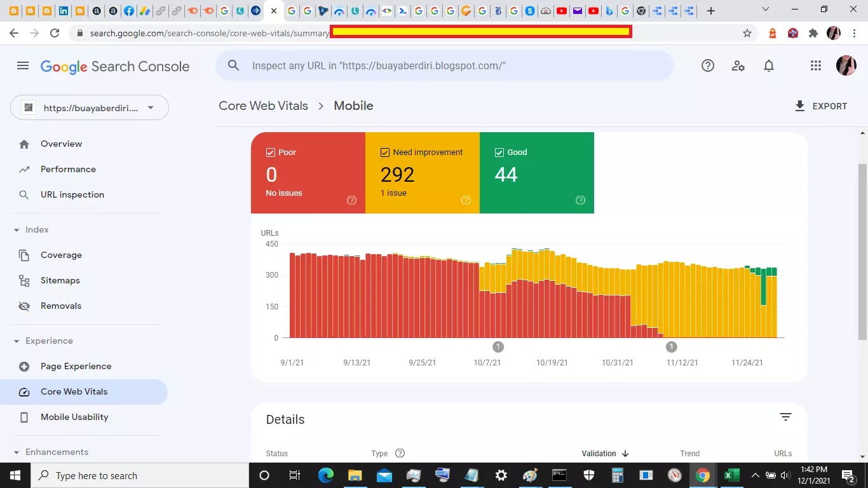This screenshot has height=488, width=868.
Task: Click the page vertical scrollbar
Action: click(x=862, y=251)
